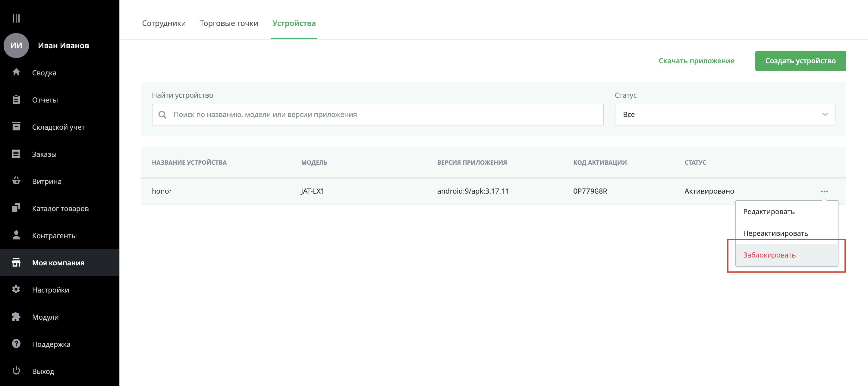Click the ИИ user avatar
This screenshot has height=386, width=868.
pos(16,46)
